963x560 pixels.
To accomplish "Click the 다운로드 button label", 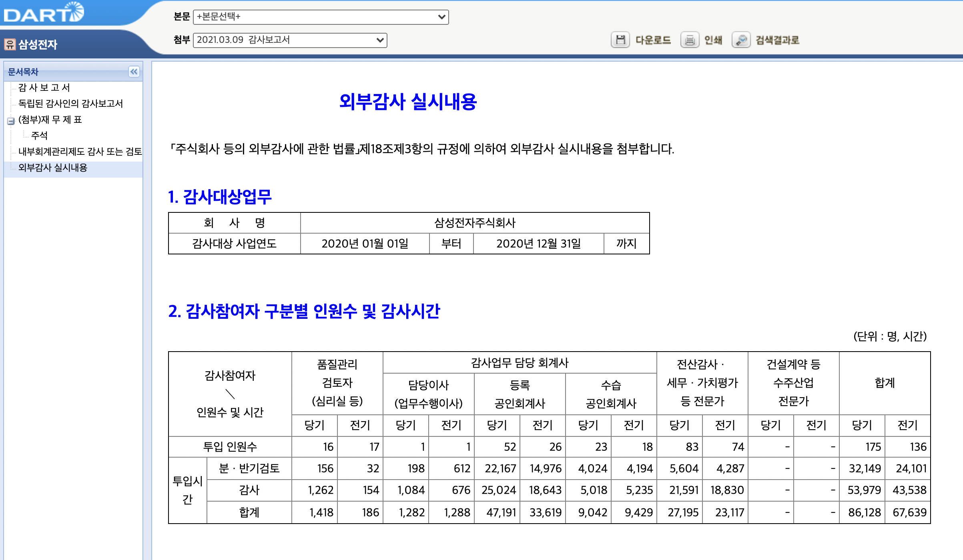I will tap(653, 40).
